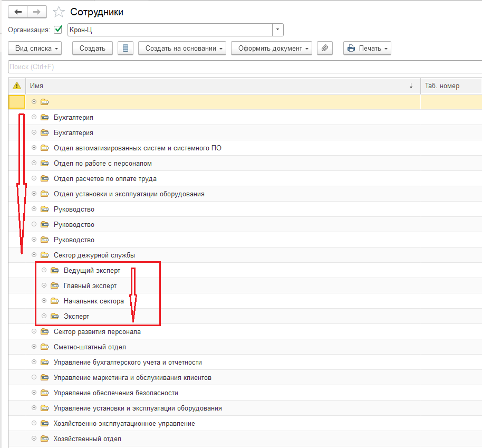
Task: Collapse the Сектор дежурной службы group
Action: pyautogui.click(x=34, y=255)
